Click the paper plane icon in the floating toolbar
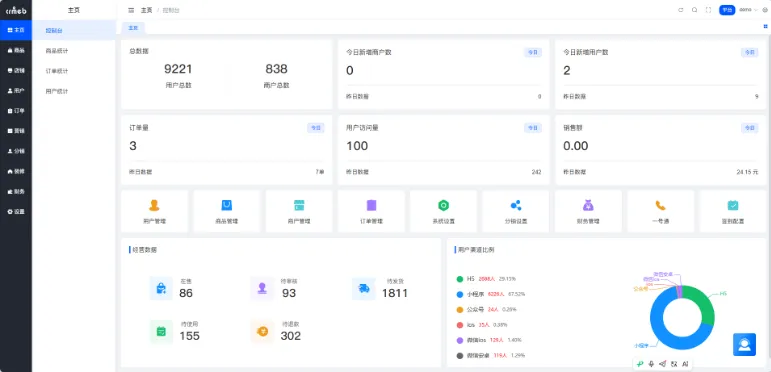Viewport: 771px width, 372px height. (x=662, y=364)
